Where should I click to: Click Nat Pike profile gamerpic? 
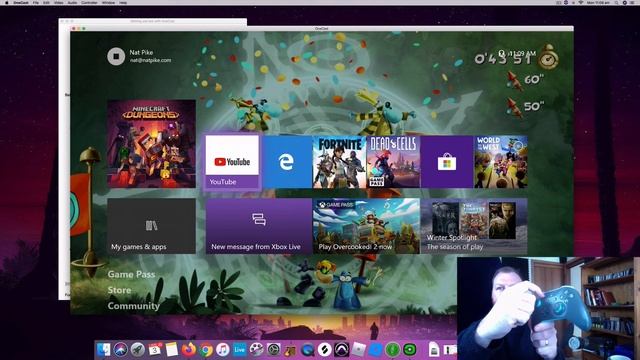pyautogui.click(x=116, y=56)
